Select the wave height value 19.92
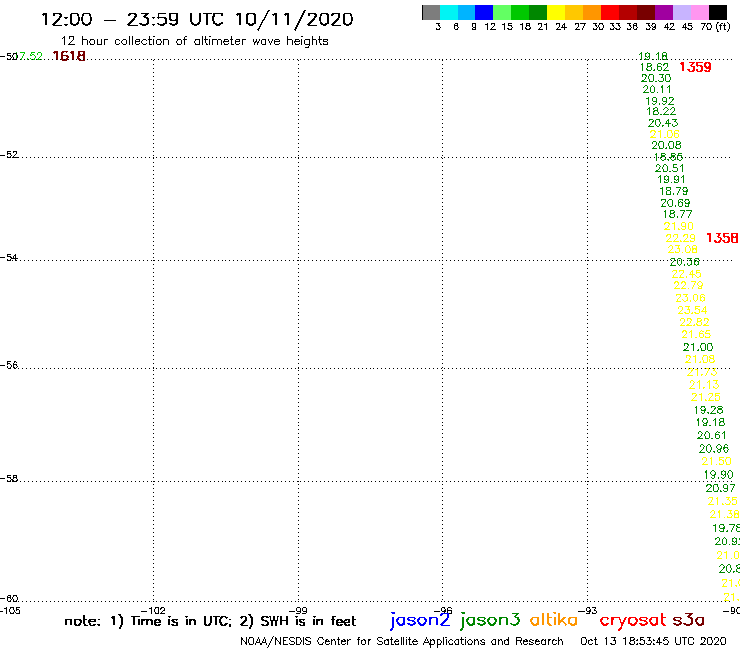This screenshot has height=650, width=740. (660, 101)
